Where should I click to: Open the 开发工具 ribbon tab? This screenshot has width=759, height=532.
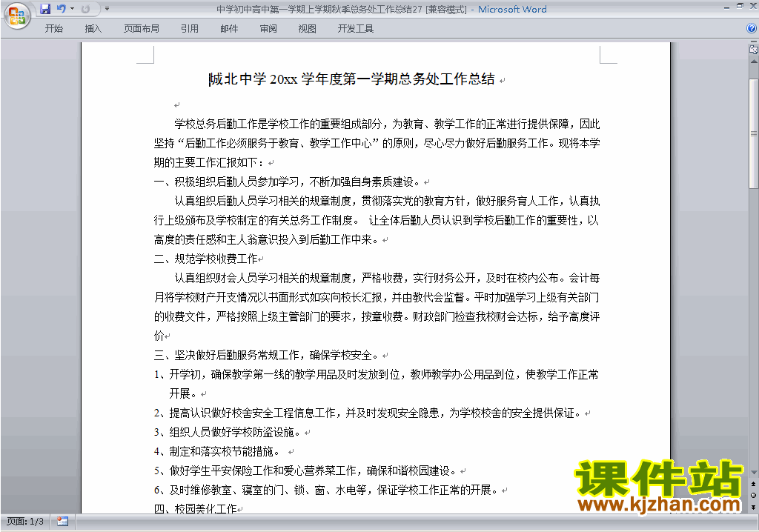(x=355, y=29)
